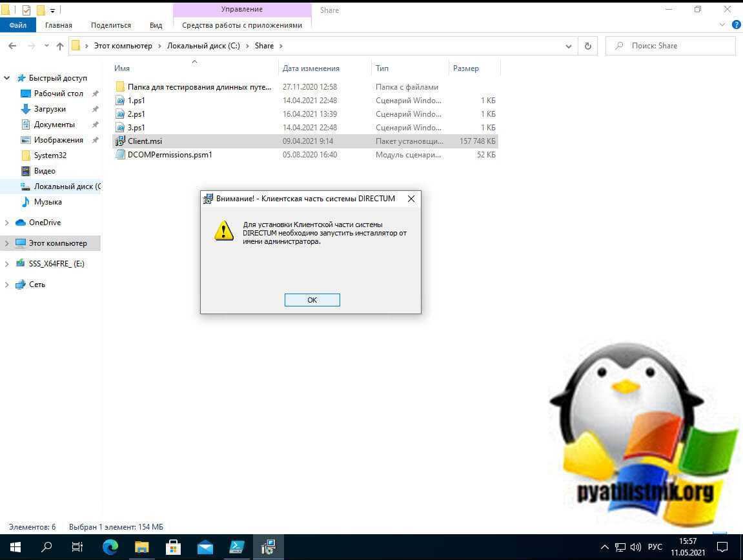Click the refresh button next to address bar
The width and height of the screenshot is (743, 560).
tap(587, 46)
